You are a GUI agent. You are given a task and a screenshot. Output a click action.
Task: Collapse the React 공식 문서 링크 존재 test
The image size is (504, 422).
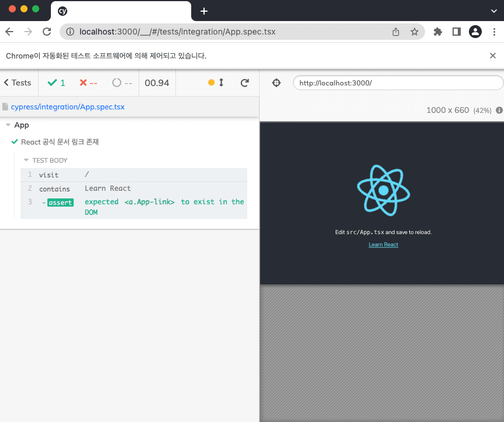(x=60, y=142)
